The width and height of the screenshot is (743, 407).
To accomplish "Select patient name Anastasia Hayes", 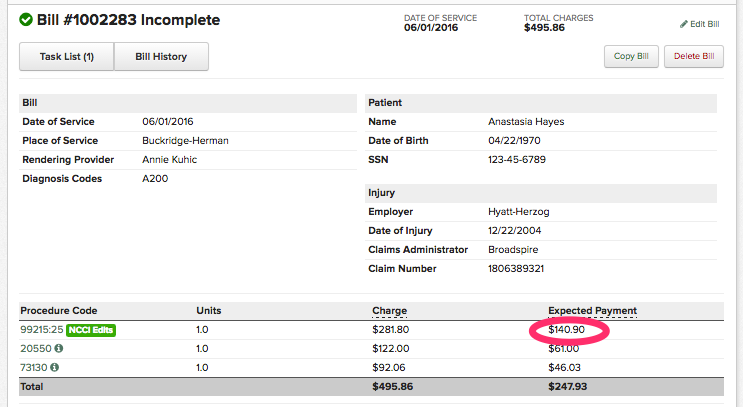I will point(526,122).
